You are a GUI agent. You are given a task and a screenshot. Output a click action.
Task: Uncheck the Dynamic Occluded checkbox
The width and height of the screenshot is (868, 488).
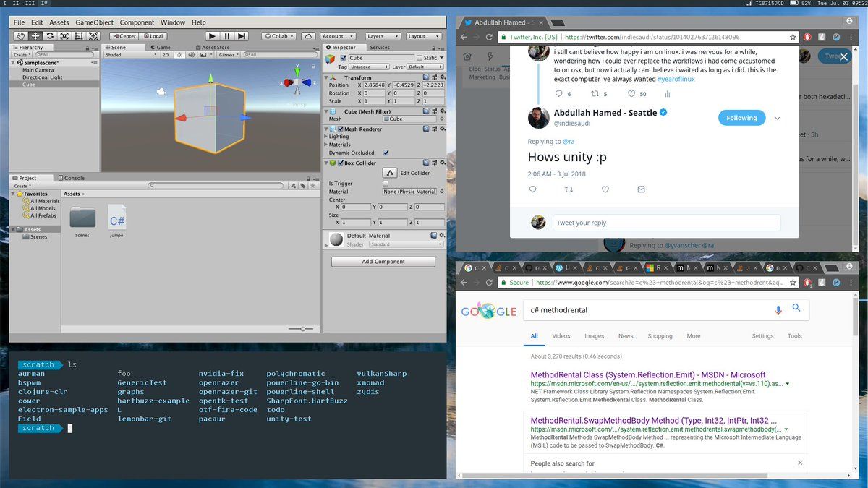coord(386,153)
